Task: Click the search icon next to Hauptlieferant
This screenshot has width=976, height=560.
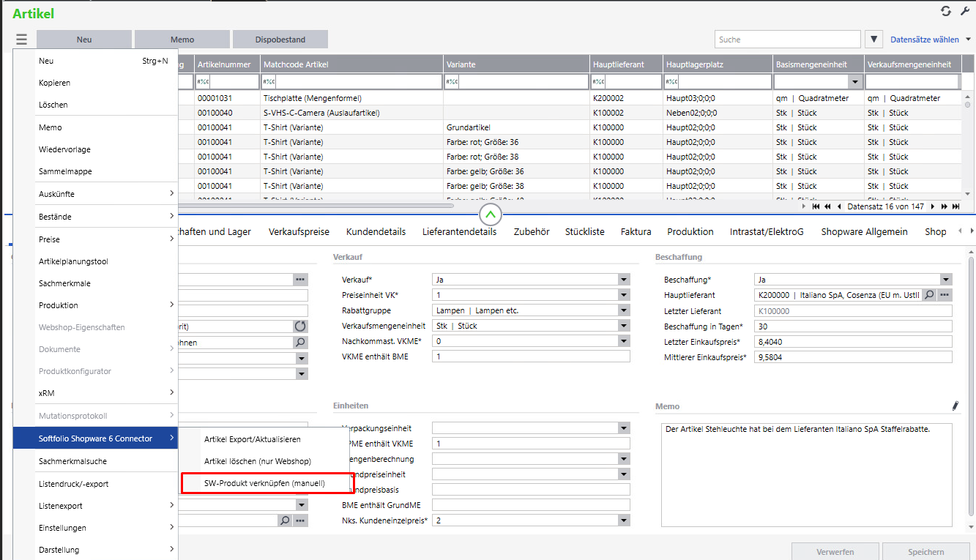Action: 928,294
